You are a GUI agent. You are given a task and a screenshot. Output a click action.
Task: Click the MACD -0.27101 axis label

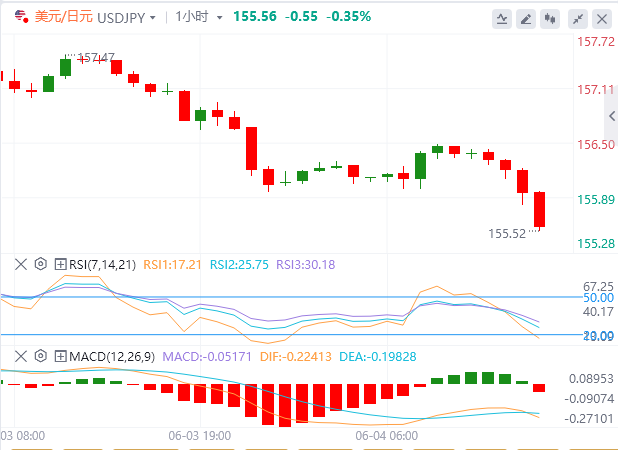point(589,418)
